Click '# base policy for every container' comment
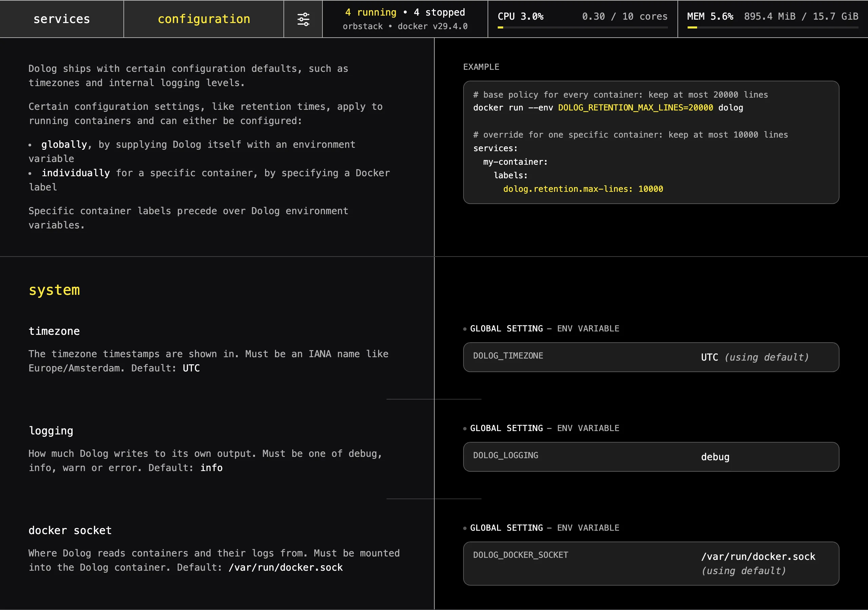Screen dimensions: 868x610 (620, 95)
